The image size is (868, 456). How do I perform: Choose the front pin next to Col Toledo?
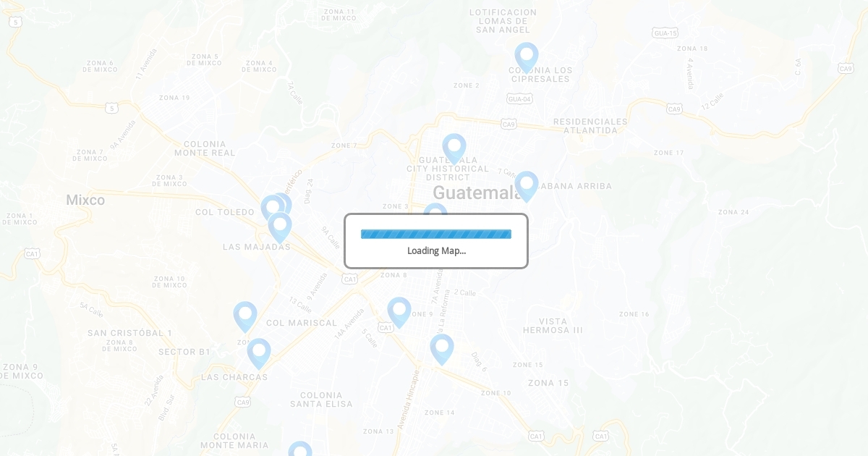coord(272,208)
